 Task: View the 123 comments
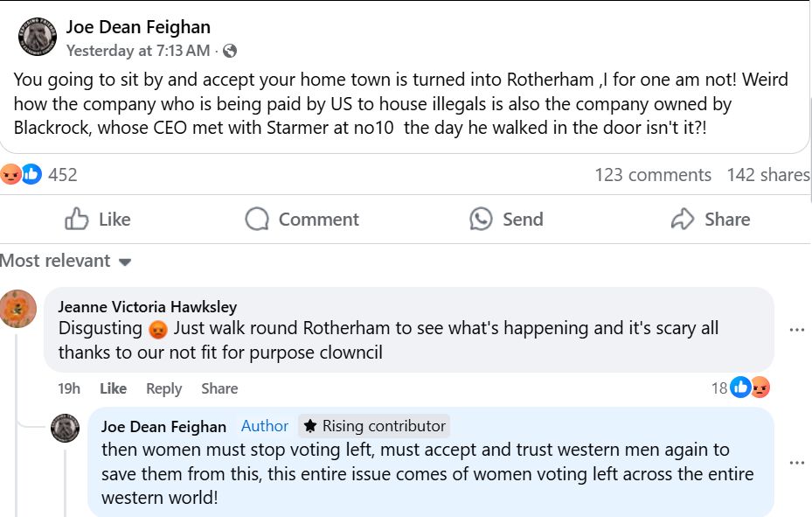coord(653,175)
